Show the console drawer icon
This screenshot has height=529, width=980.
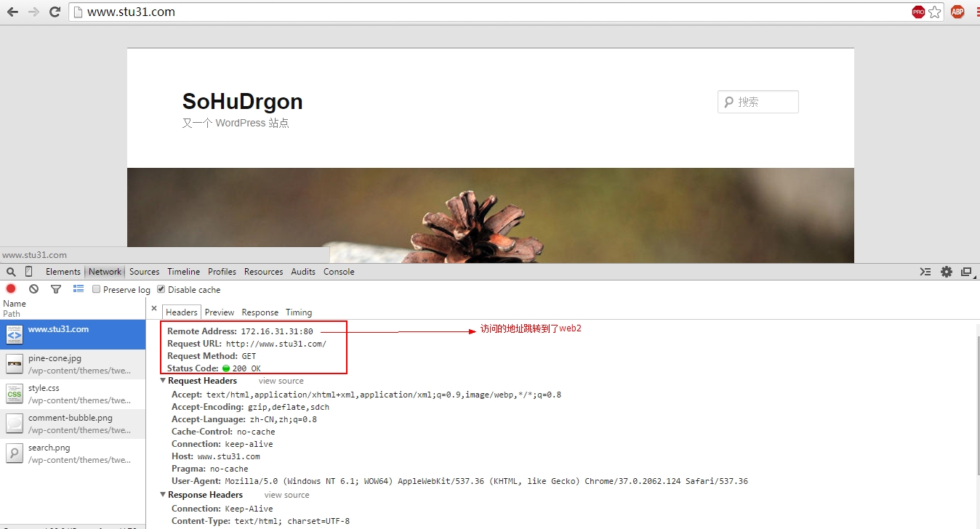coord(925,272)
